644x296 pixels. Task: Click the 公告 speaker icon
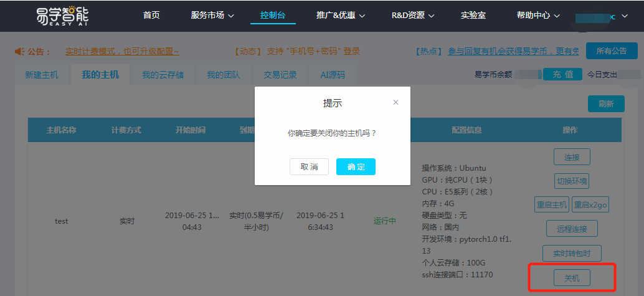pyautogui.click(x=19, y=52)
